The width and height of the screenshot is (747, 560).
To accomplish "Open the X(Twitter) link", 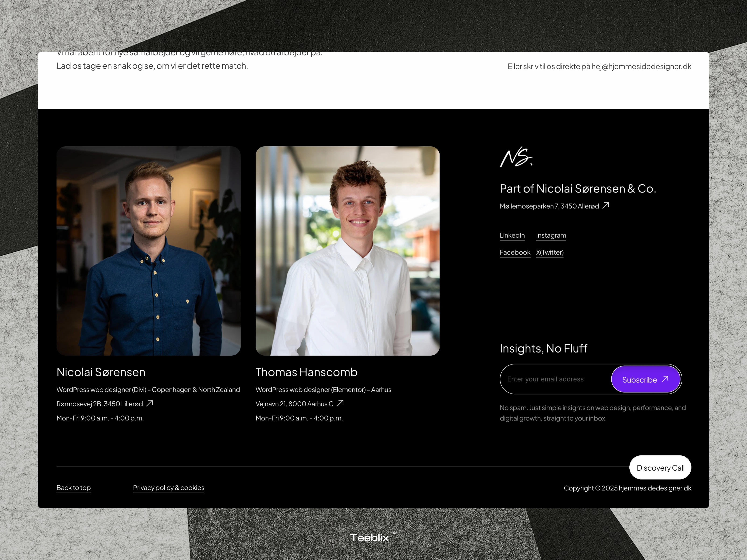I will [x=550, y=252].
